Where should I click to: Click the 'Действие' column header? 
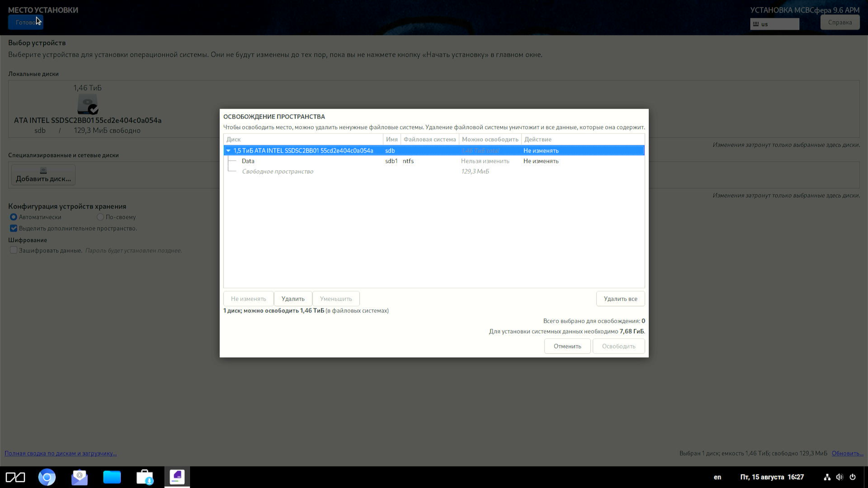click(x=538, y=139)
